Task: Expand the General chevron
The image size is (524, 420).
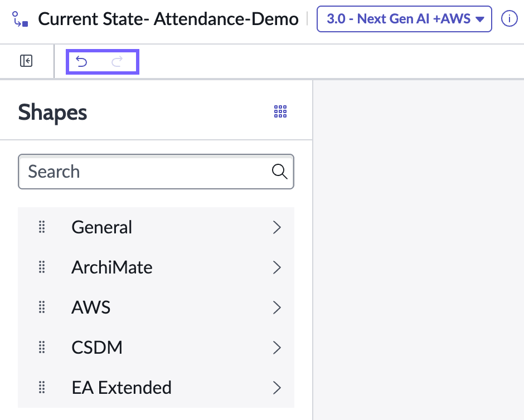Action: pos(276,227)
